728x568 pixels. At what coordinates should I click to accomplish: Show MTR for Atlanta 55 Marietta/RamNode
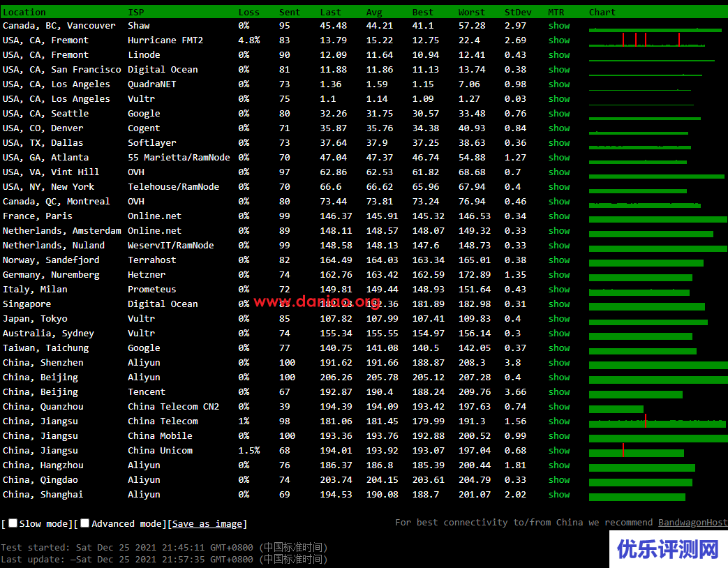(559, 157)
